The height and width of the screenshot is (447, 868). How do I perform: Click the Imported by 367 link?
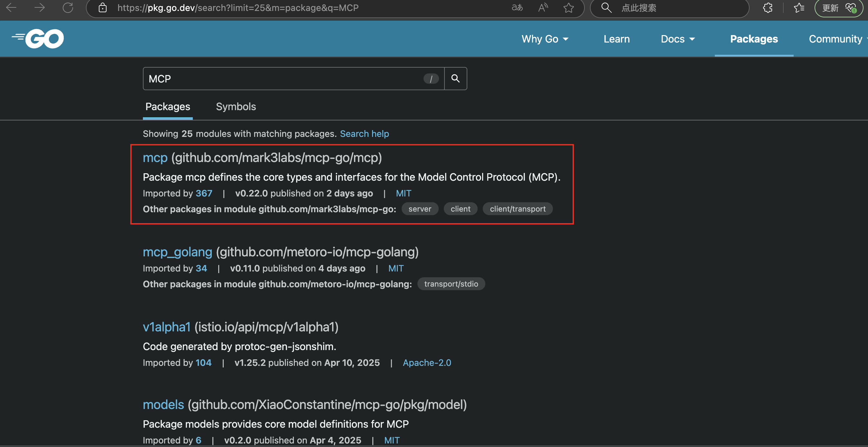point(204,193)
